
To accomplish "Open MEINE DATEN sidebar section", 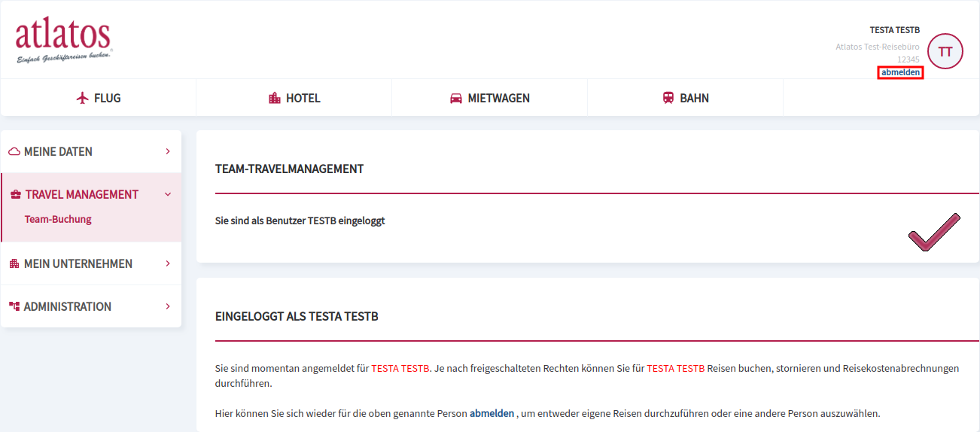I will coord(91,151).
